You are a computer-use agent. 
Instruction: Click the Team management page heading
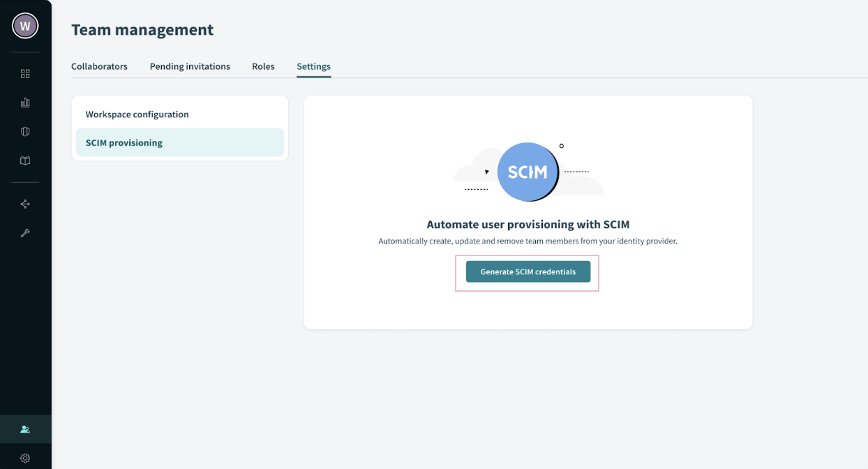click(x=142, y=30)
